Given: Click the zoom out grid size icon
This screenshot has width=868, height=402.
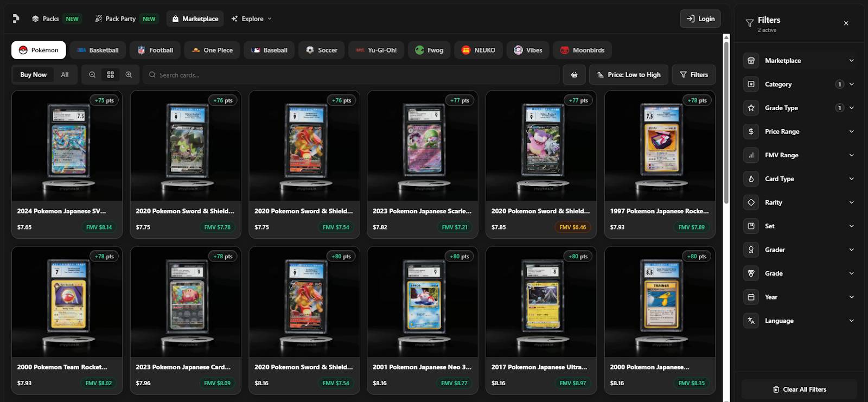Looking at the screenshot, I should (92, 75).
